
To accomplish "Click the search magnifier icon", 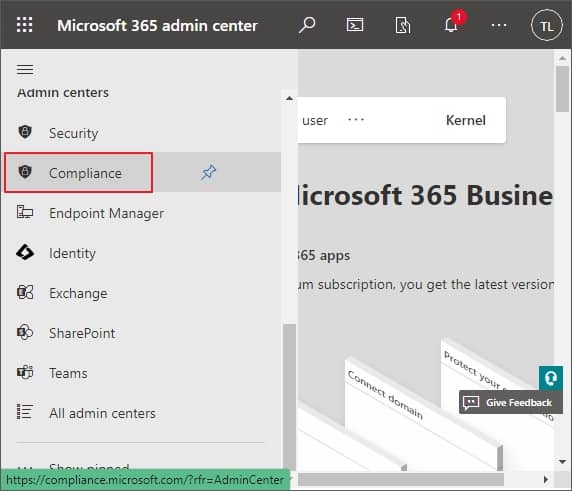I will [307, 25].
